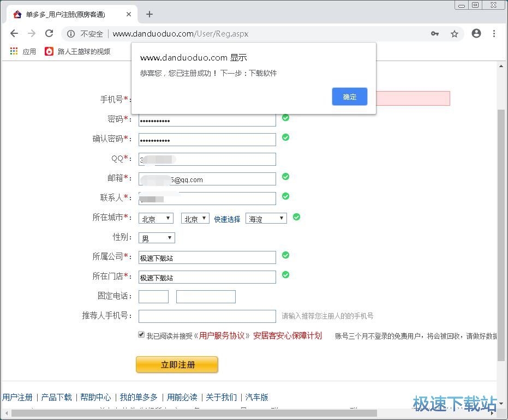Open the 性别 gender dropdown
Screen dimensions: 508x420
[x=157, y=238]
